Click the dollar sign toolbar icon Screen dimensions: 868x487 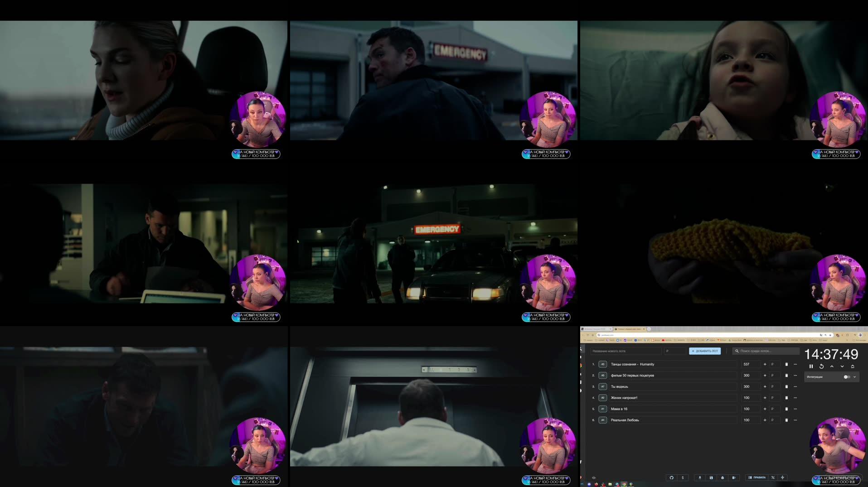click(683, 477)
